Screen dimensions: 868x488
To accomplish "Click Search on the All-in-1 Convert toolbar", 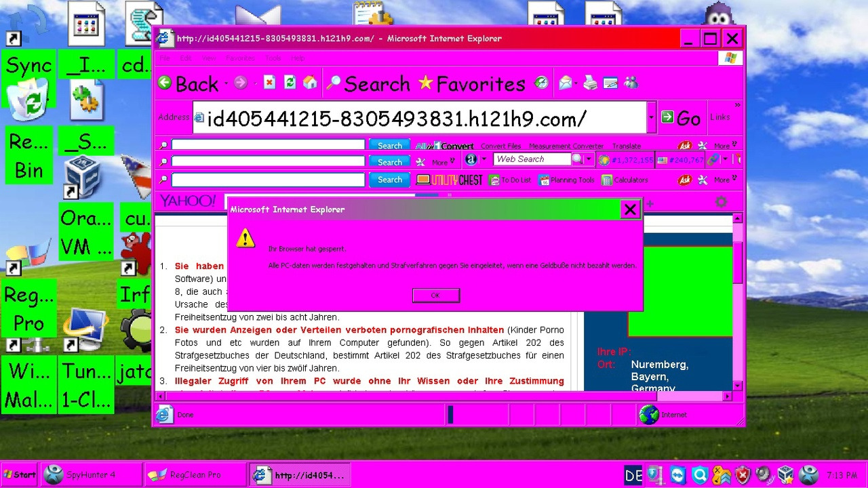I will (x=389, y=146).
